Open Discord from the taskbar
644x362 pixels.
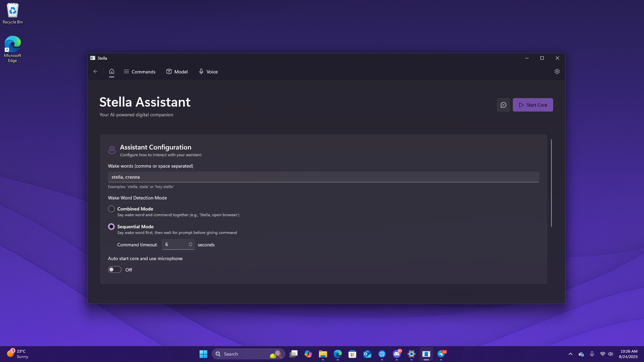pyautogui.click(x=397, y=354)
